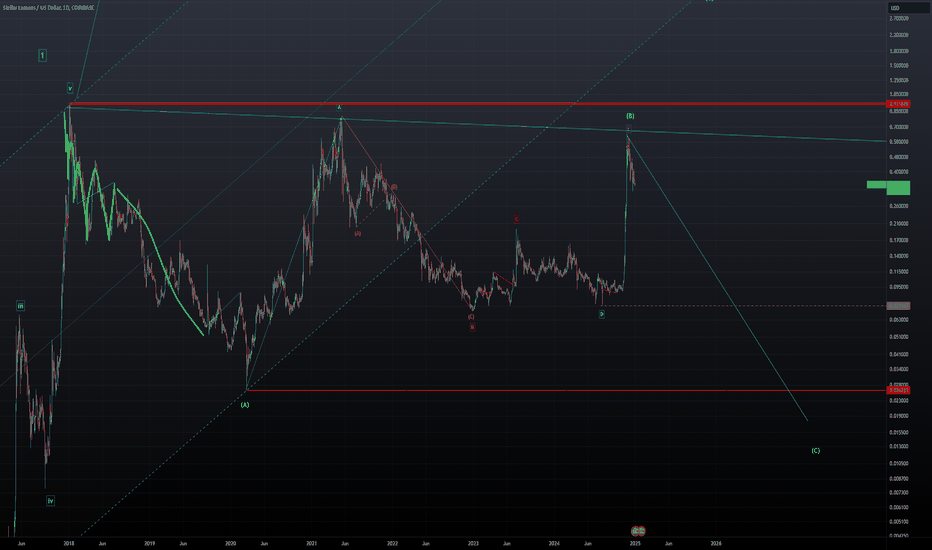Viewport: 932px width, 550px height.
Task: Select the boxed D wave label
Action: (602, 314)
